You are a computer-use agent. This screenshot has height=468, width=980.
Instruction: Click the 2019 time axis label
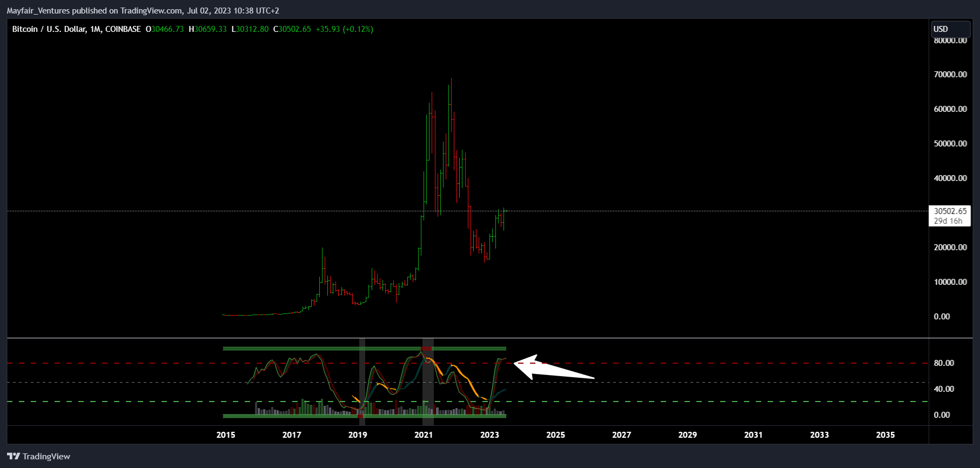[x=358, y=435]
